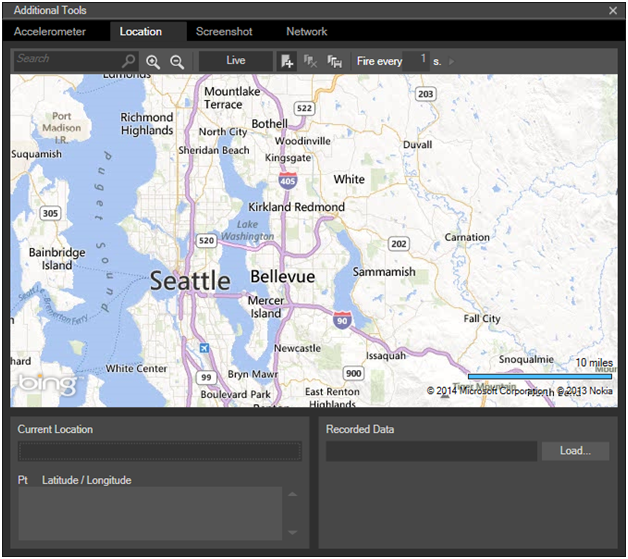
Task: Click in the map Search field
Action: (x=66, y=60)
